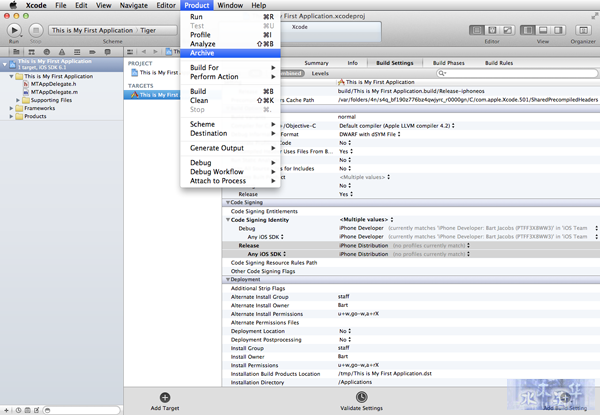600x415 pixels.
Task: Switch to the Summary tab
Action: click(316, 63)
